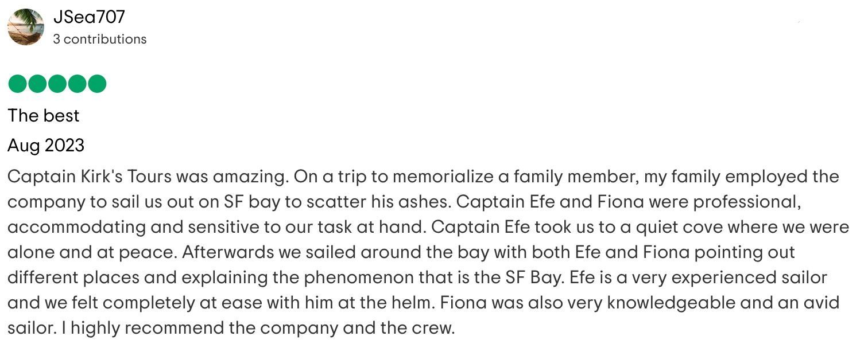Click the fourth green rating bubble

[77, 84]
